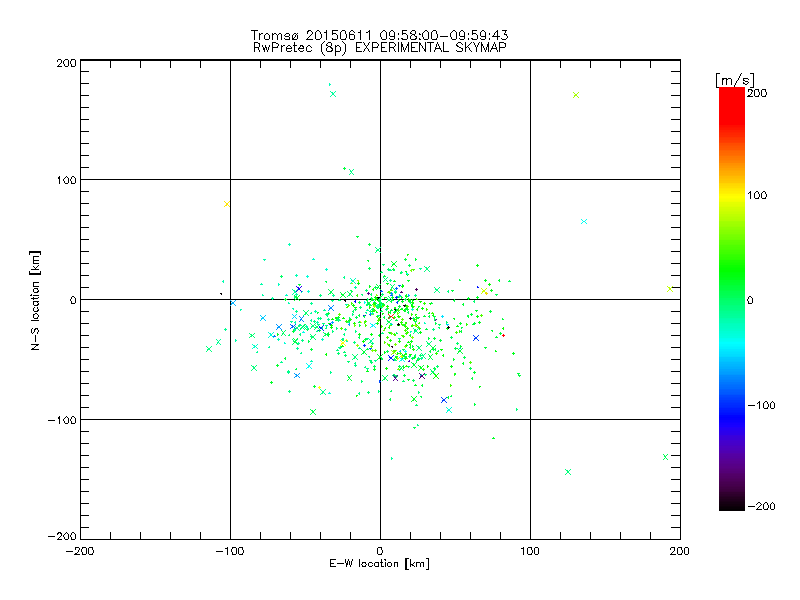Click the yellow X marker near -100 km E-W
Viewport: 800px width, 600px height.
coord(227,204)
